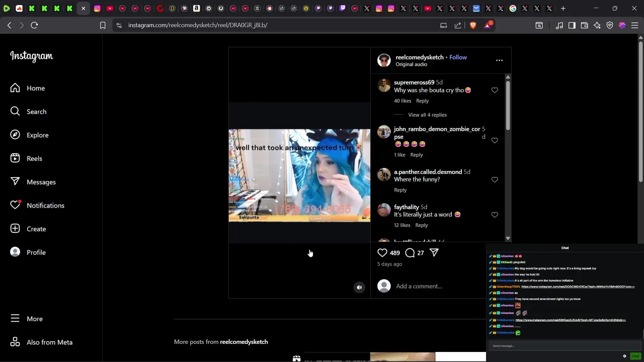
Task: Open the Brave Rewards triangle icon
Action: (x=488, y=25)
